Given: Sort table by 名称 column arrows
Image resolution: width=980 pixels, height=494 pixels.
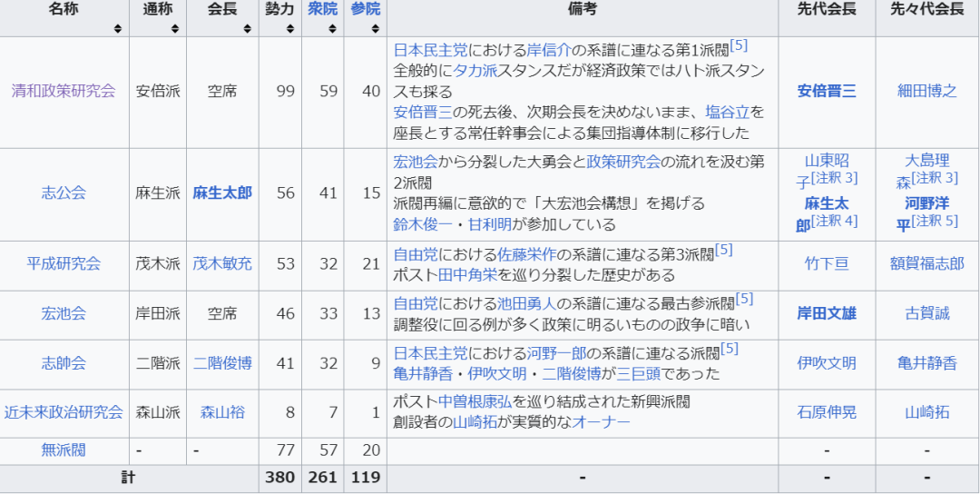Looking at the screenshot, I should click(117, 29).
